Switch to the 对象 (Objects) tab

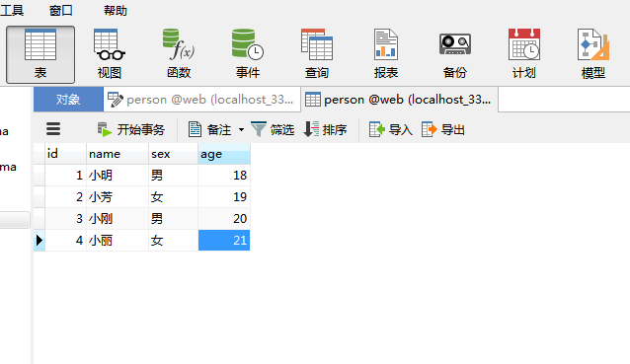pyautogui.click(x=68, y=99)
